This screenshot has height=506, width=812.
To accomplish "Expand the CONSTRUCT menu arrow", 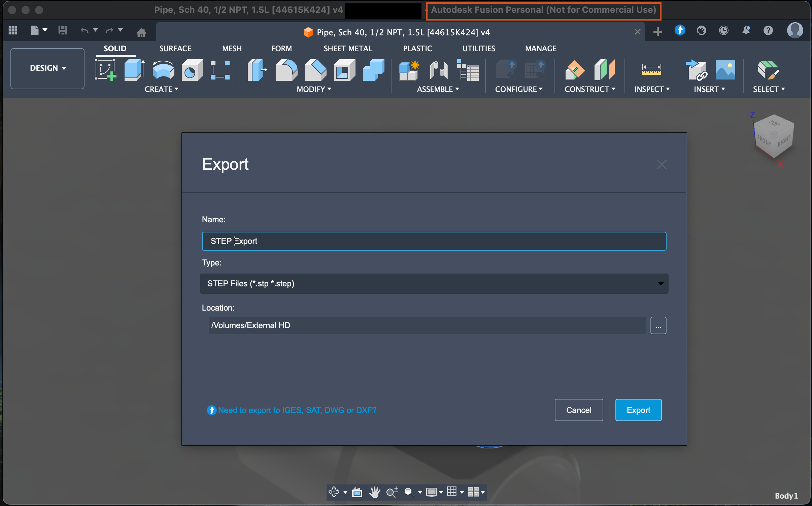I will (613, 89).
